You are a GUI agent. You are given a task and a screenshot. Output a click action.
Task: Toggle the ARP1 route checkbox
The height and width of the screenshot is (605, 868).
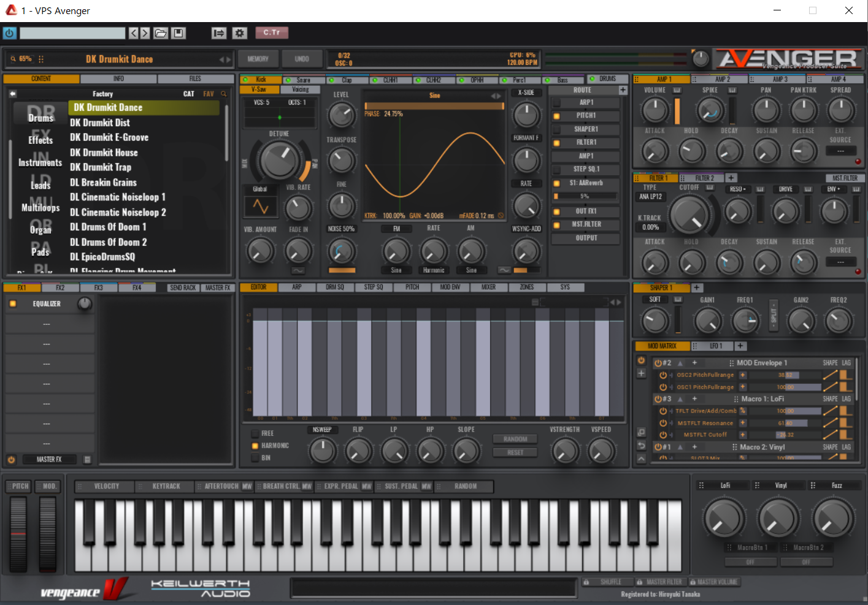click(x=557, y=102)
